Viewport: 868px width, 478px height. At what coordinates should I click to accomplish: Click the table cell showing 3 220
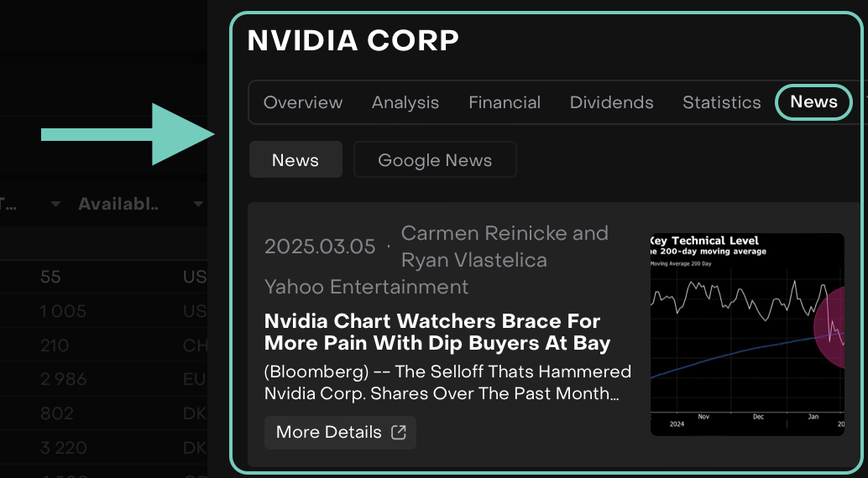pos(63,447)
